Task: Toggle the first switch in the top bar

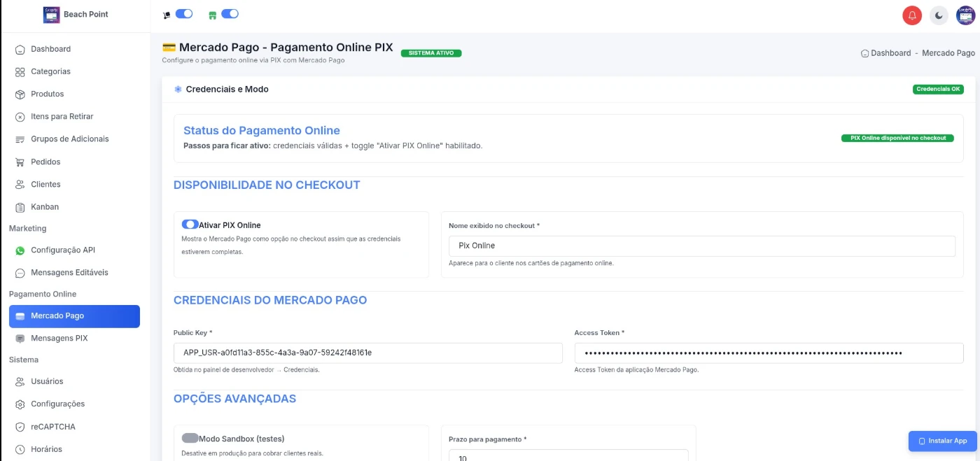Action: pos(183,14)
